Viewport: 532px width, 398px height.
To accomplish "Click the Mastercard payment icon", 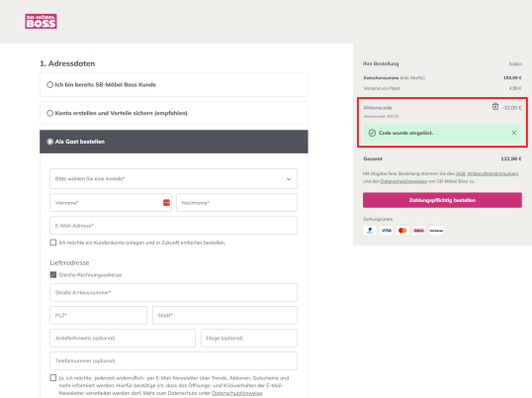I will (x=402, y=231).
